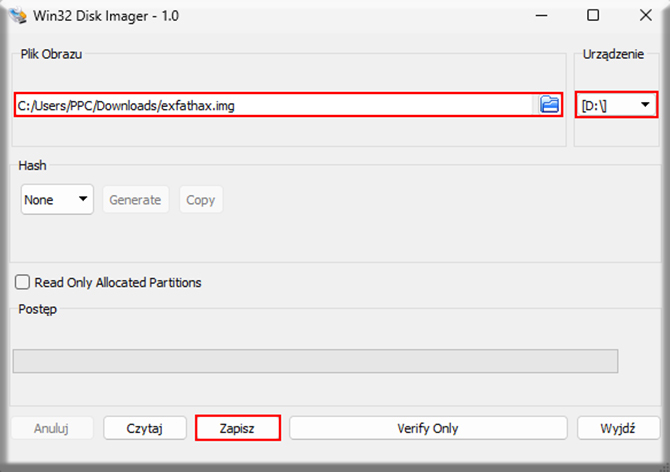Click the Zapisz button to write image
This screenshot has width=670, height=472.
238,428
